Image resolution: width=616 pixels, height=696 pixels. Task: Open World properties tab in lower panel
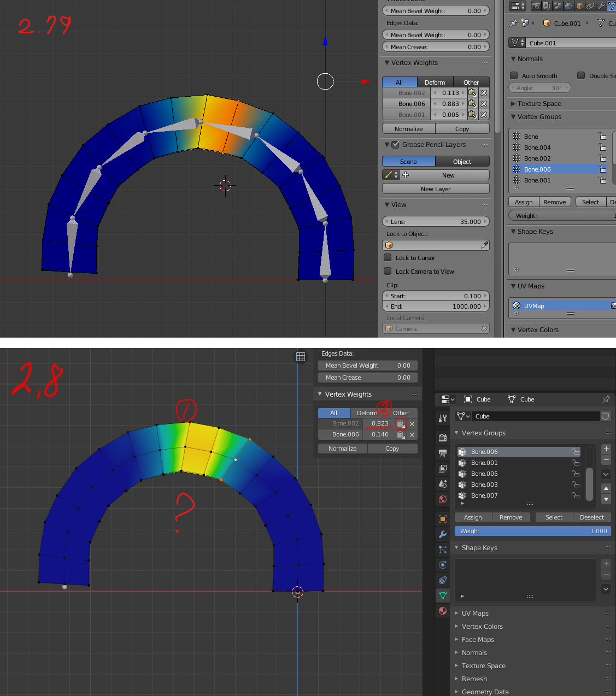click(443, 499)
